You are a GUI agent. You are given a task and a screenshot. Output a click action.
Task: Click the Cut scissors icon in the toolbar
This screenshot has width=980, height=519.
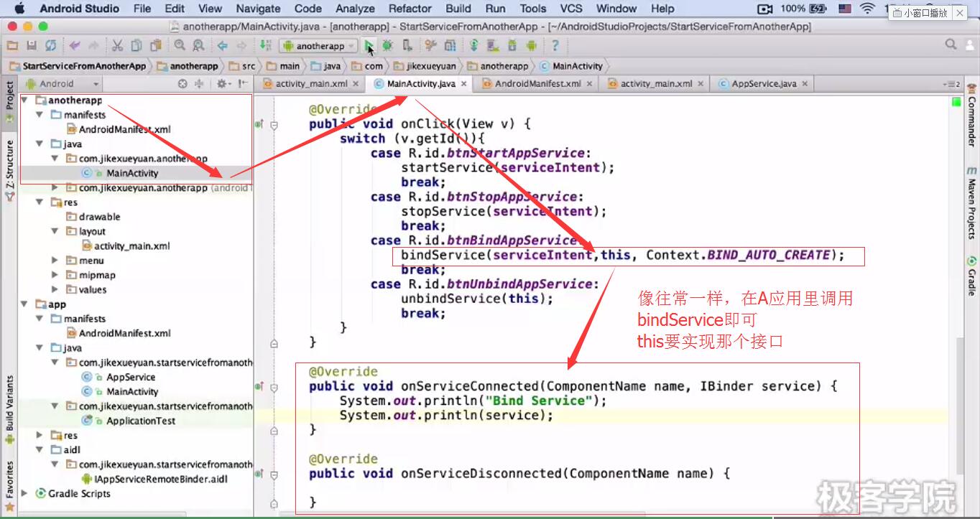point(117,46)
